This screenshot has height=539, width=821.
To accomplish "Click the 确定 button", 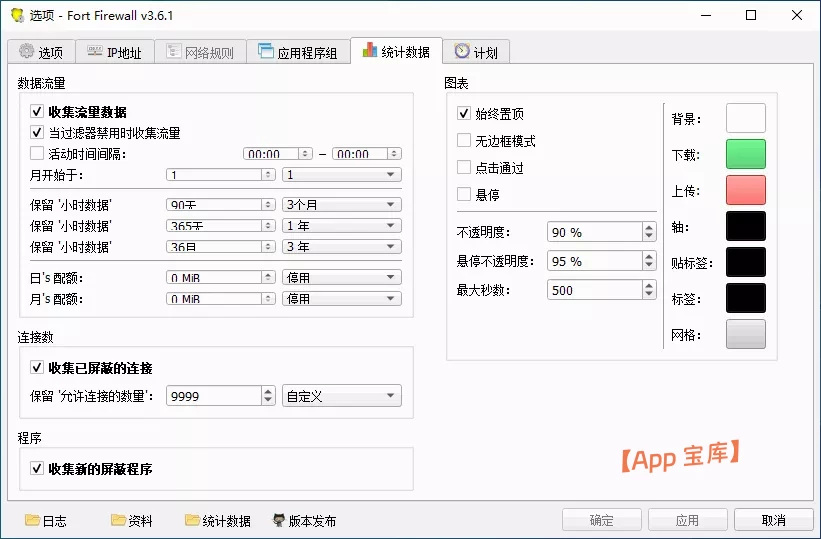I will pos(602,520).
